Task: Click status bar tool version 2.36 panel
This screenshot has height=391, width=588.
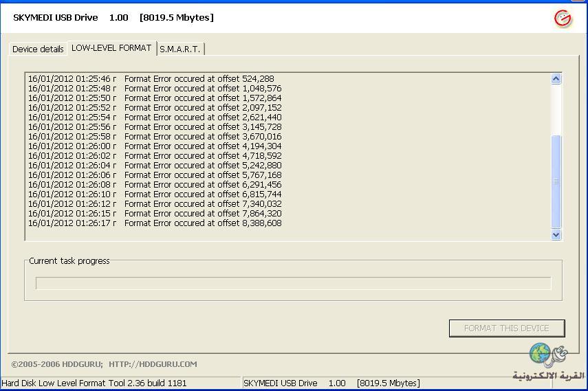Action: [x=94, y=383]
